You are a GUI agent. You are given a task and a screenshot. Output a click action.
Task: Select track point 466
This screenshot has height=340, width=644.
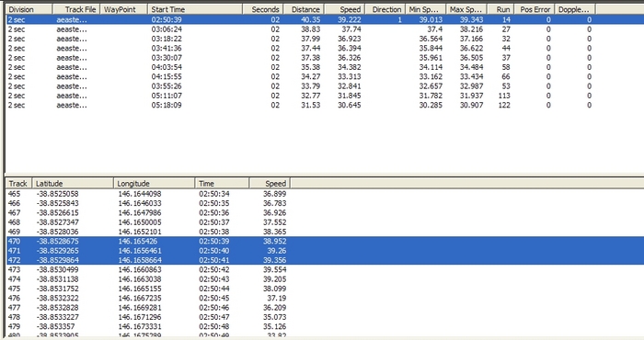point(325,203)
